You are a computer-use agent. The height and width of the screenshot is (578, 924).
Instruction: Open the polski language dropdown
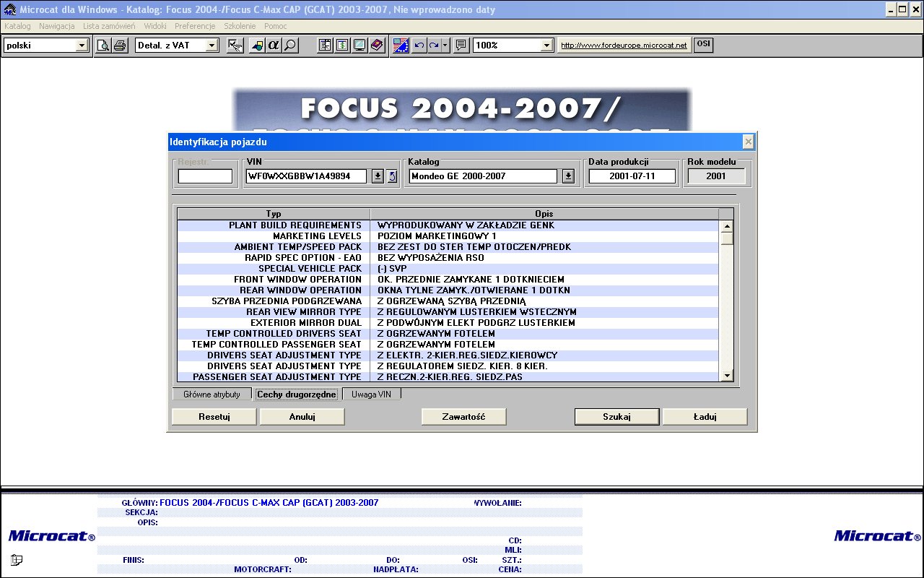(x=82, y=46)
